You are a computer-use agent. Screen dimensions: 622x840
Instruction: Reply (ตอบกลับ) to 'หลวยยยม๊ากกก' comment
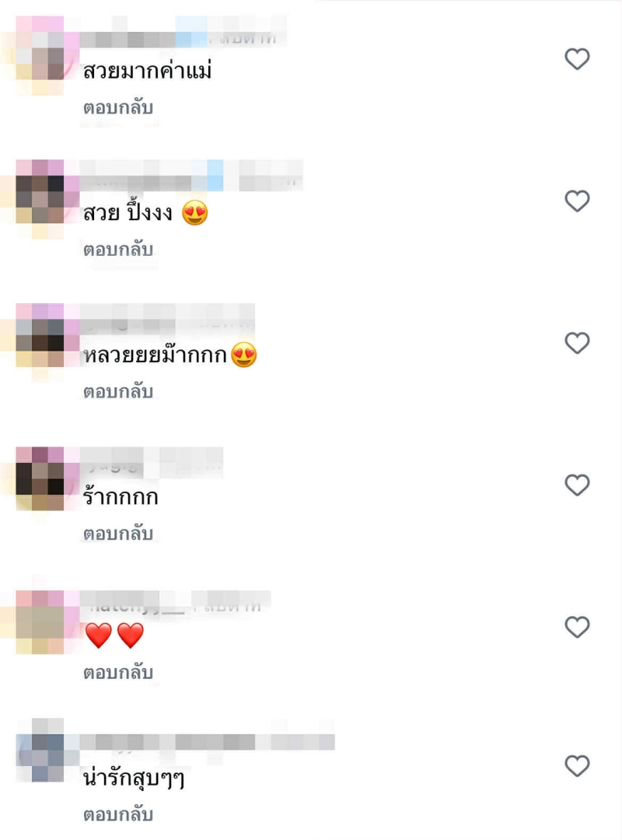(118, 391)
